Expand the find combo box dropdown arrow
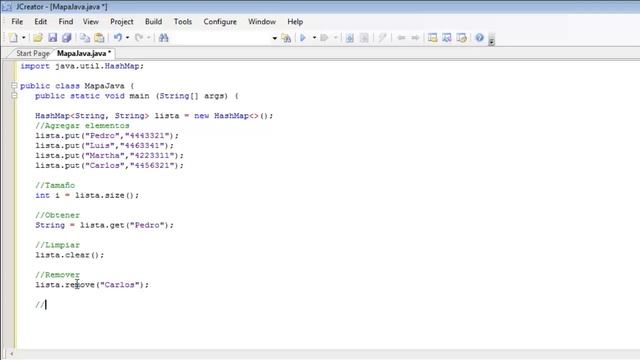Viewport: 640px width, 360px height. [x=274, y=38]
